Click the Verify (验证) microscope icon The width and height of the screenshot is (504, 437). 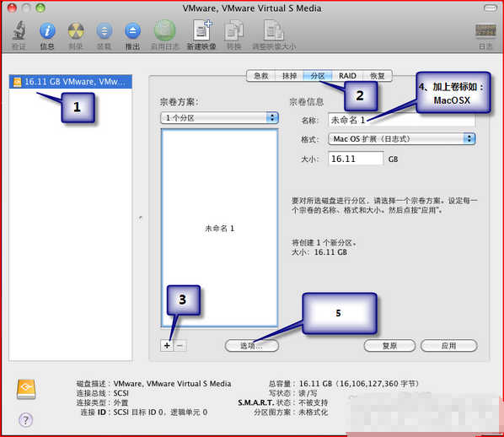point(19,31)
